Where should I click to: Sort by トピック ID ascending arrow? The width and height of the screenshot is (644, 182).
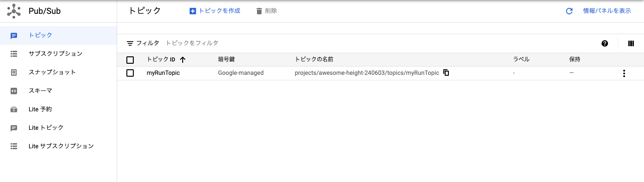(x=183, y=60)
